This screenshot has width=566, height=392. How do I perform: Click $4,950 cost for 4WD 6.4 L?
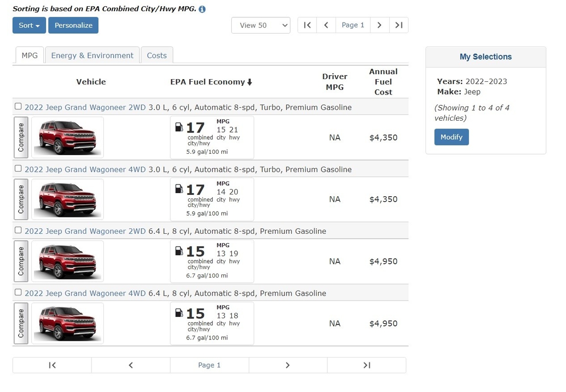383,323
